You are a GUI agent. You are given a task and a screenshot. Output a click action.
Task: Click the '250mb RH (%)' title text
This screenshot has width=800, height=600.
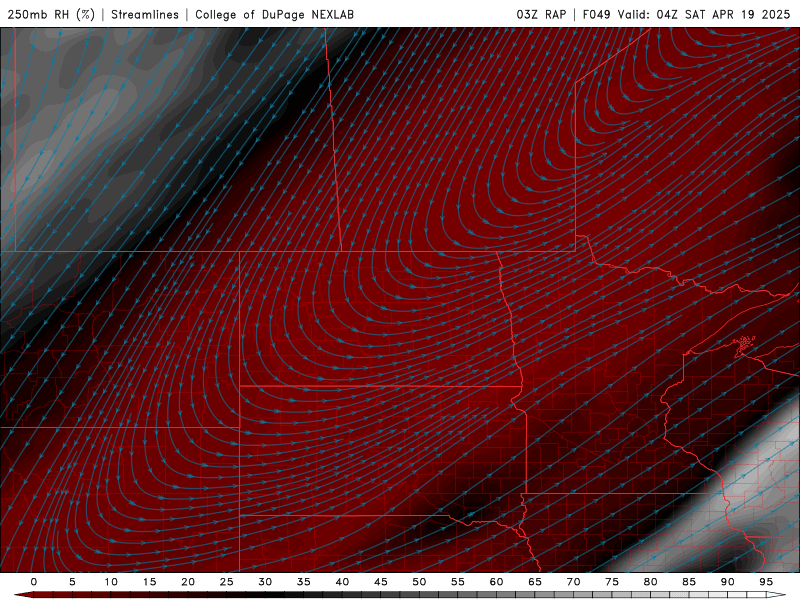[51, 14]
